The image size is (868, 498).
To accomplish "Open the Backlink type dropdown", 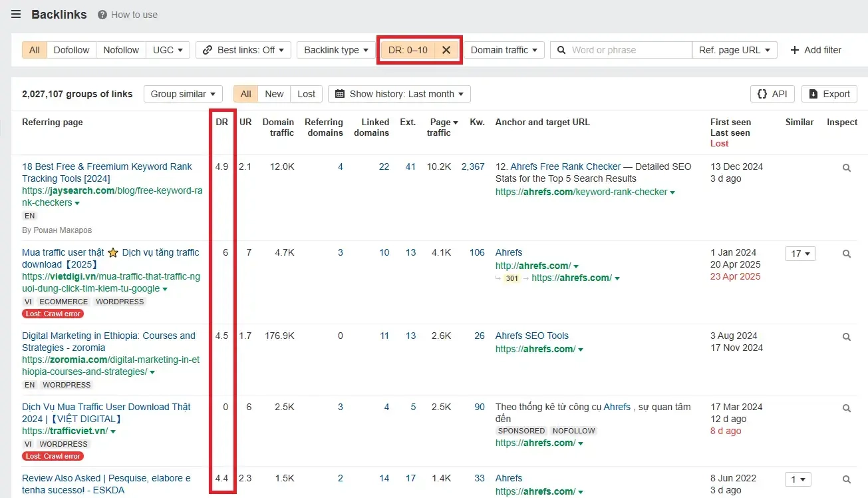I will tap(337, 50).
